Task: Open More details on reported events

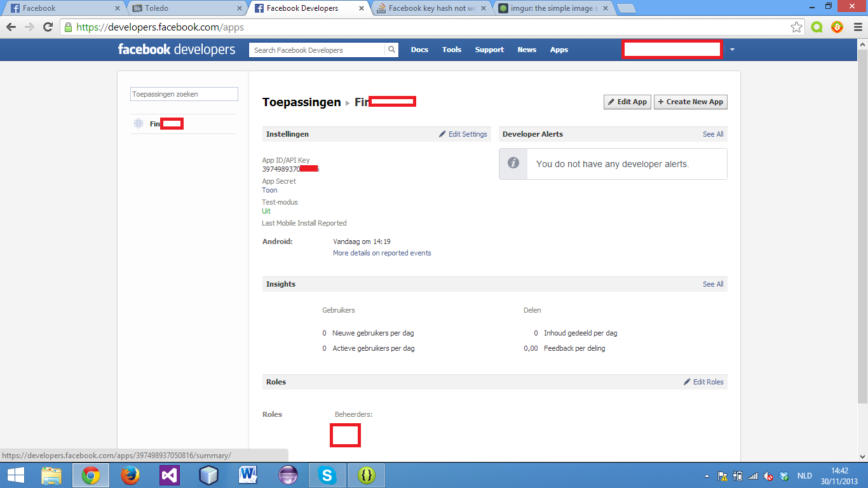Action: pos(382,253)
